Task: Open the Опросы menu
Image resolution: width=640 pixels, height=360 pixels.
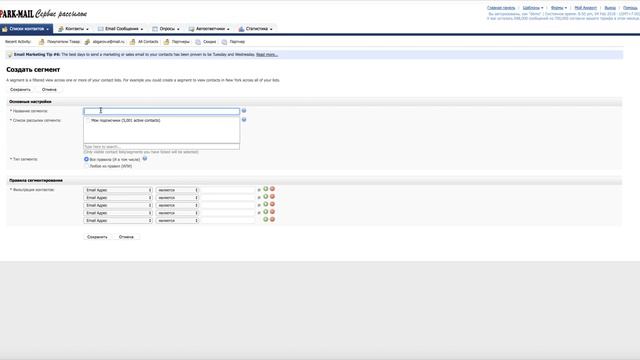Action: (166, 29)
